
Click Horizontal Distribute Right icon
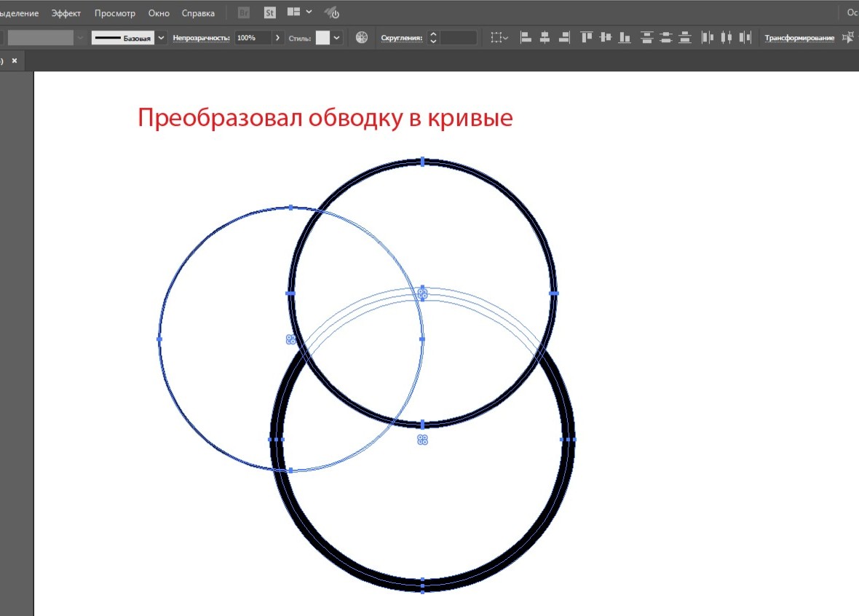pyautogui.click(x=745, y=37)
